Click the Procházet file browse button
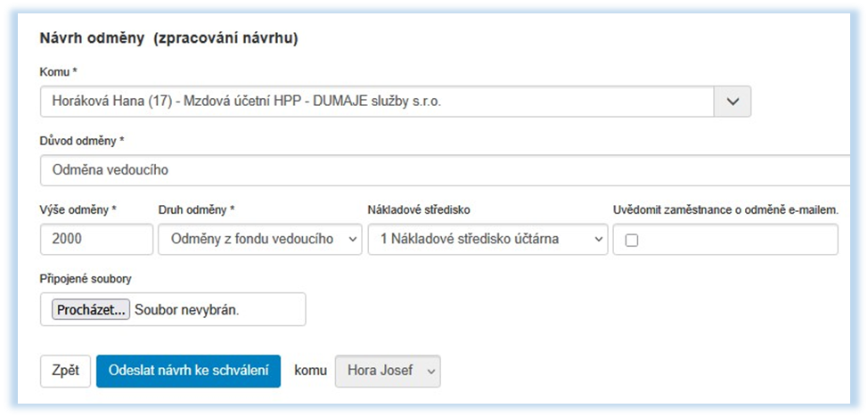Screen dimensions: 868x417 [92, 309]
